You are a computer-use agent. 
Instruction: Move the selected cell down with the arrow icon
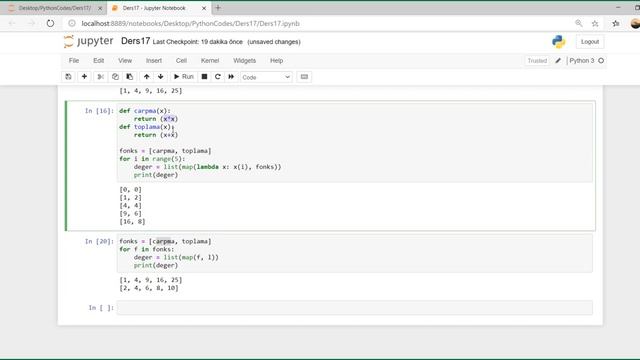point(160,77)
